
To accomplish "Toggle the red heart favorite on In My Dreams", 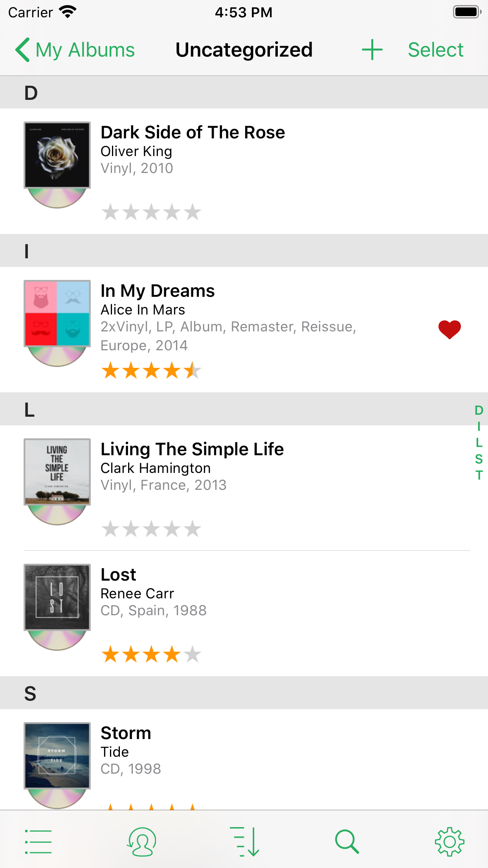I will [449, 329].
